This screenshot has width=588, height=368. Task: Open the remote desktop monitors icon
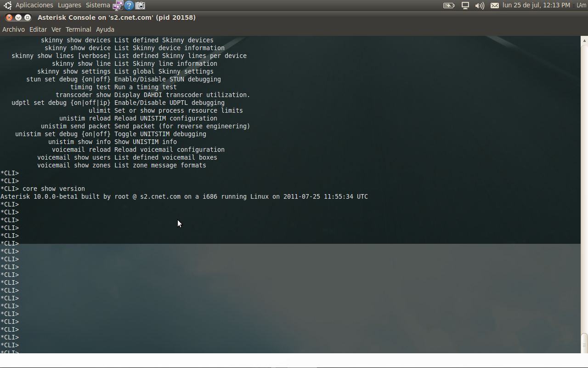click(x=116, y=5)
